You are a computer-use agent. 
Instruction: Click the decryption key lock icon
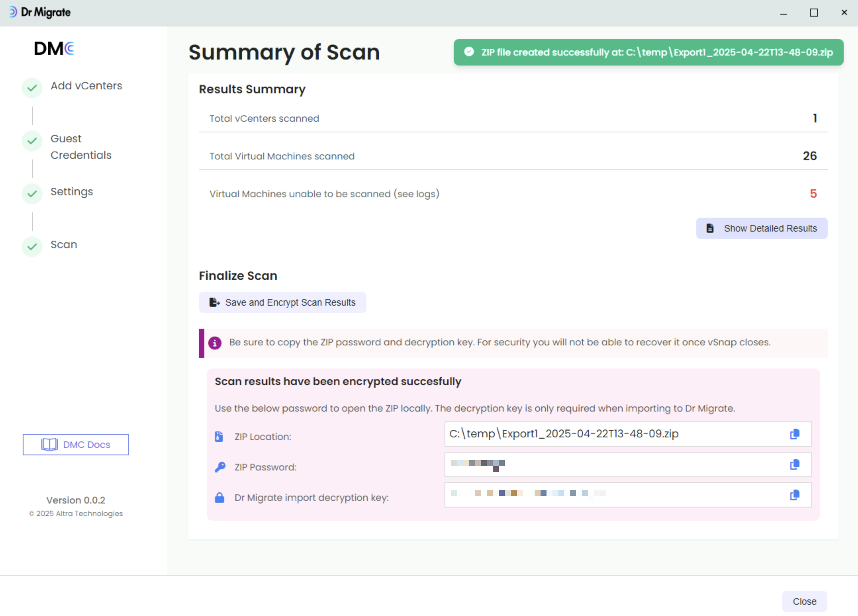point(219,498)
